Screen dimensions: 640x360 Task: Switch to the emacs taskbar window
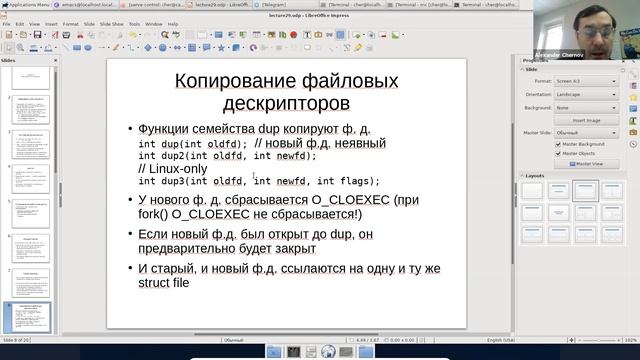pyautogui.click(x=85, y=4)
